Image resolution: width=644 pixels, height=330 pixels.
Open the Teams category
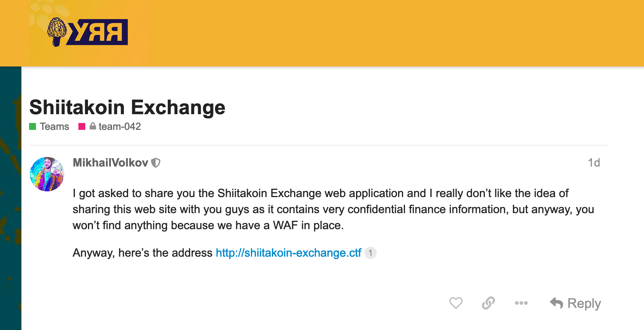(54, 126)
